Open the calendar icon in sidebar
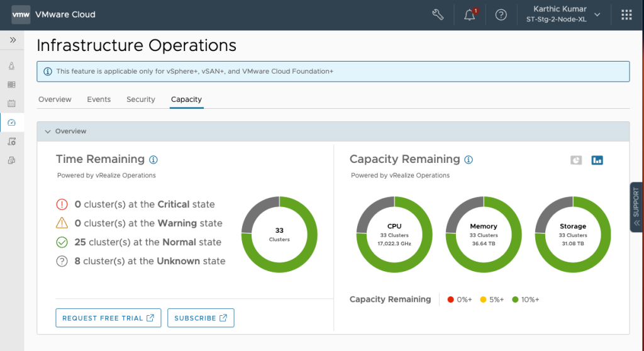This screenshot has width=644, height=351. tap(12, 103)
